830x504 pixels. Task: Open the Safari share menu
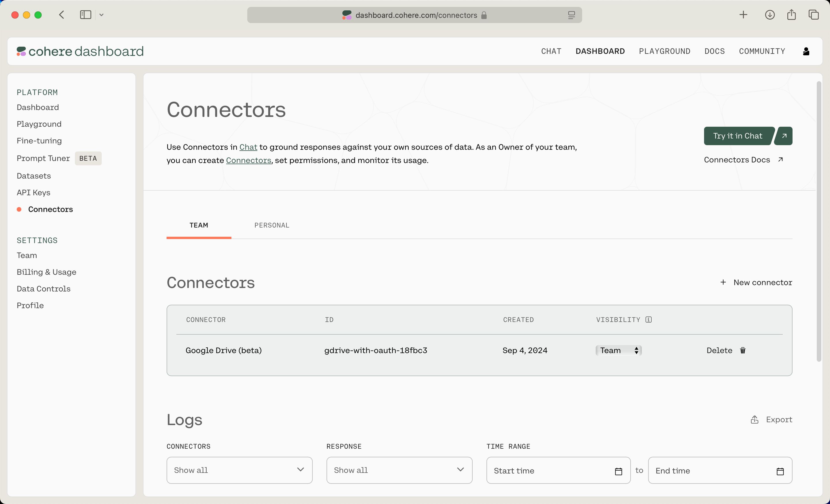click(x=792, y=15)
